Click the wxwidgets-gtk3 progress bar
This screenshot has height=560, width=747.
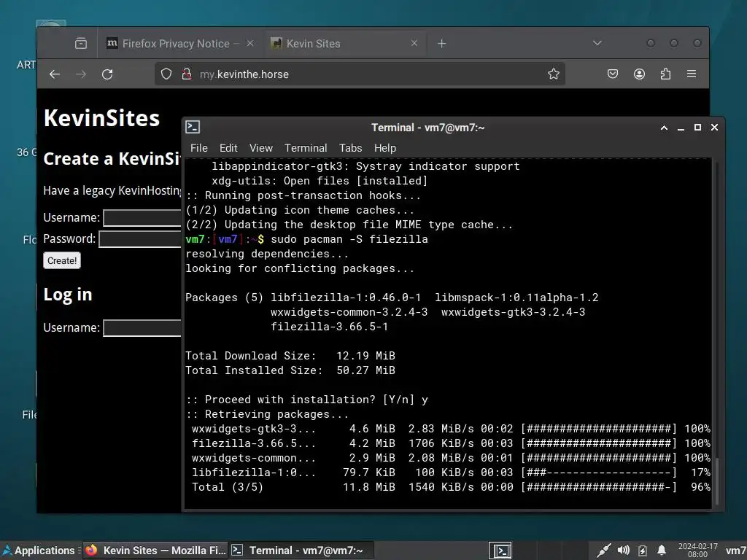[x=599, y=429]
